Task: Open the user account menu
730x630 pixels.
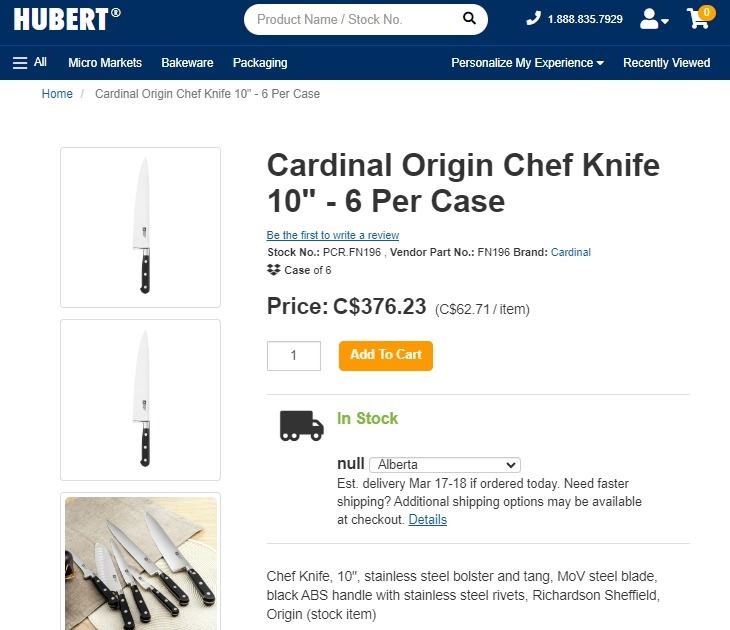Action: click(x=654, y=19)
